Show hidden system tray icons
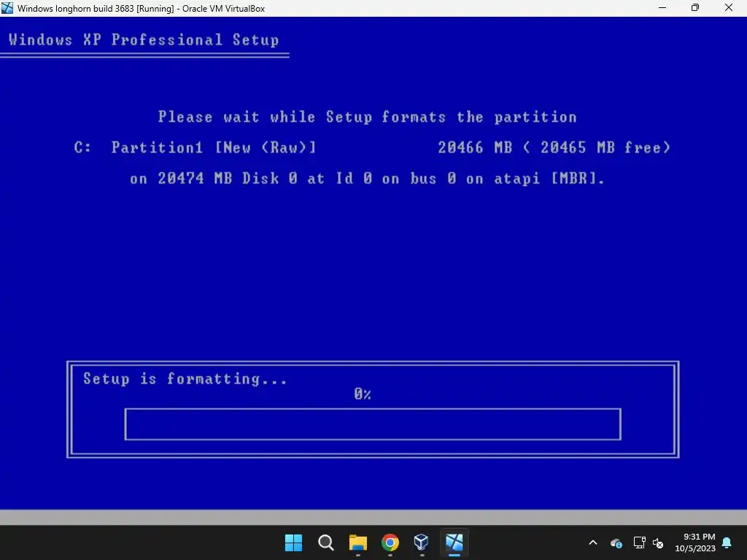Viewport: 747px width, 560px height. pyautogui.click(x=593, y=542)
